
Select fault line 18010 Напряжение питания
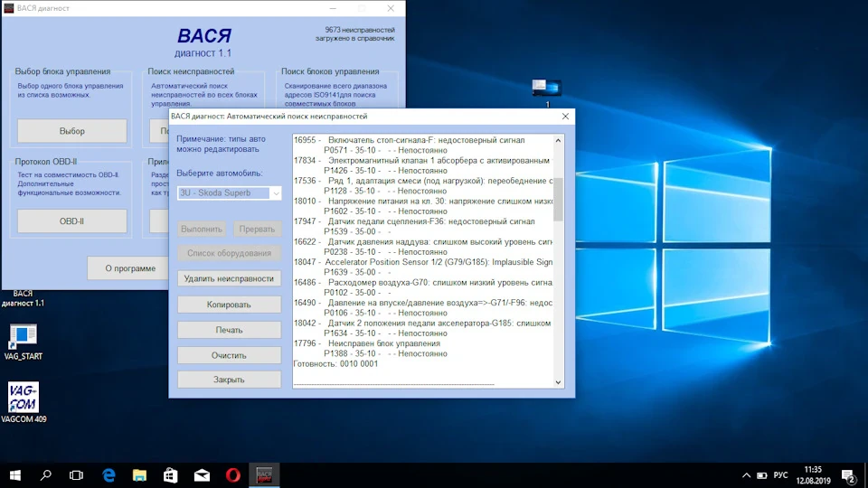[423, 201]
